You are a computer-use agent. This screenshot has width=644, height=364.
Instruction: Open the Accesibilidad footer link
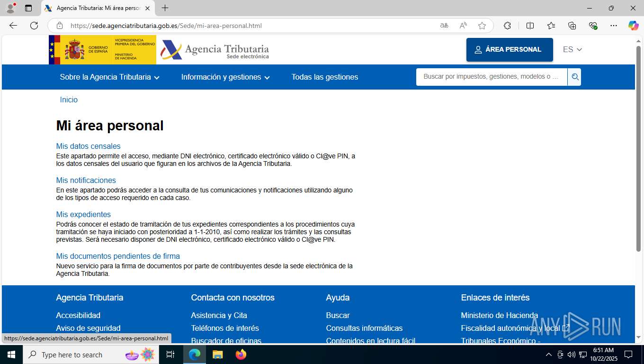tap(78, 316)
